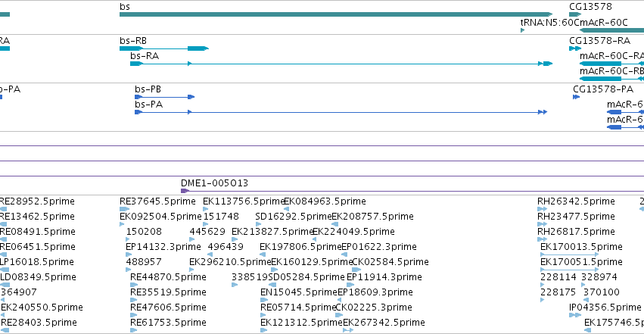644x334 pixels.
Task: Click the EK092504.5prime EST label
Action: click(x=160, y=217)
